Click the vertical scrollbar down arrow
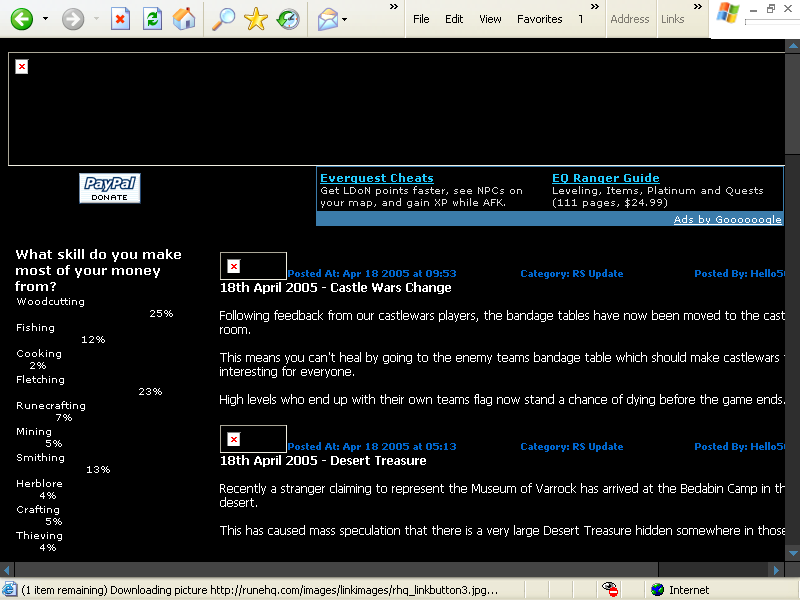 (x=793, y=554)
